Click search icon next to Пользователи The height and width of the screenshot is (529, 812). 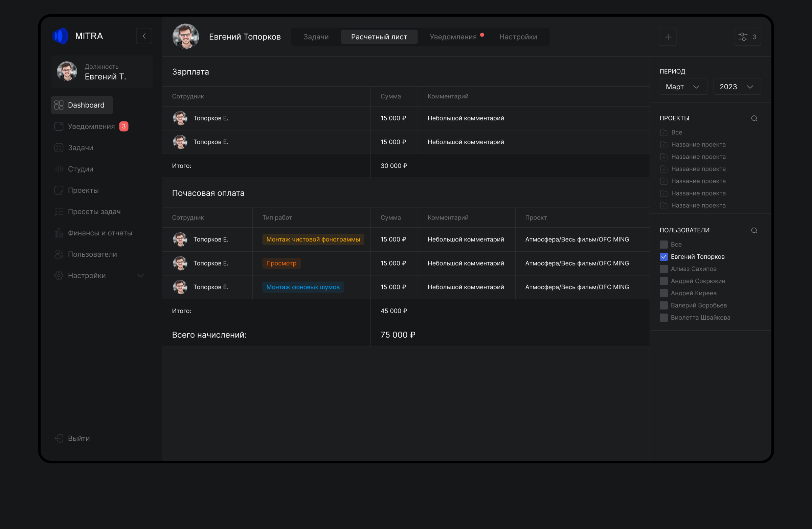(x=754, y=231)
